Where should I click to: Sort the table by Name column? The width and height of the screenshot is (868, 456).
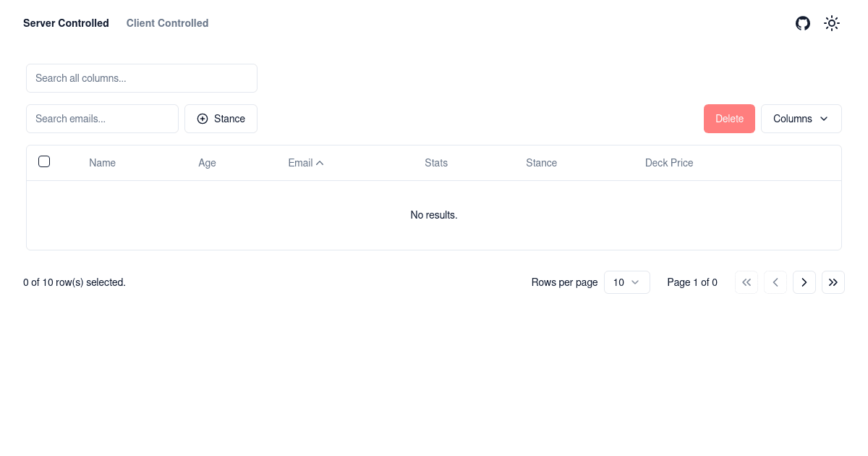coord(102,163)
